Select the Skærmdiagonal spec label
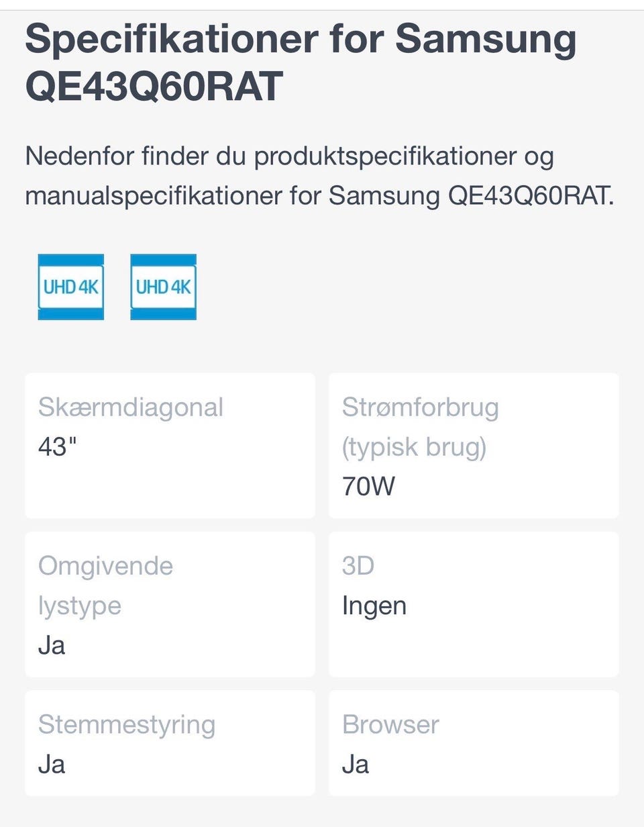This screenshot has width=644, height=827. [130, 407]
